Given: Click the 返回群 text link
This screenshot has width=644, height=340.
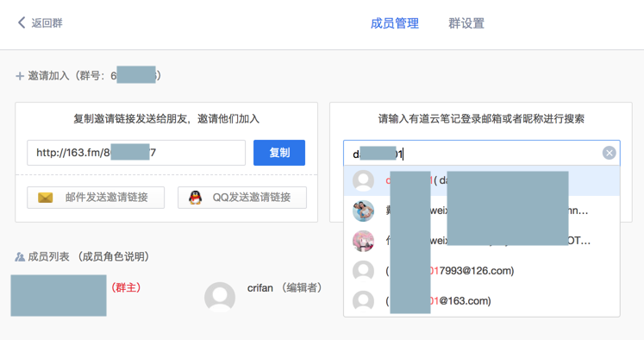Looking at the screenshot, I should point(47,23).
